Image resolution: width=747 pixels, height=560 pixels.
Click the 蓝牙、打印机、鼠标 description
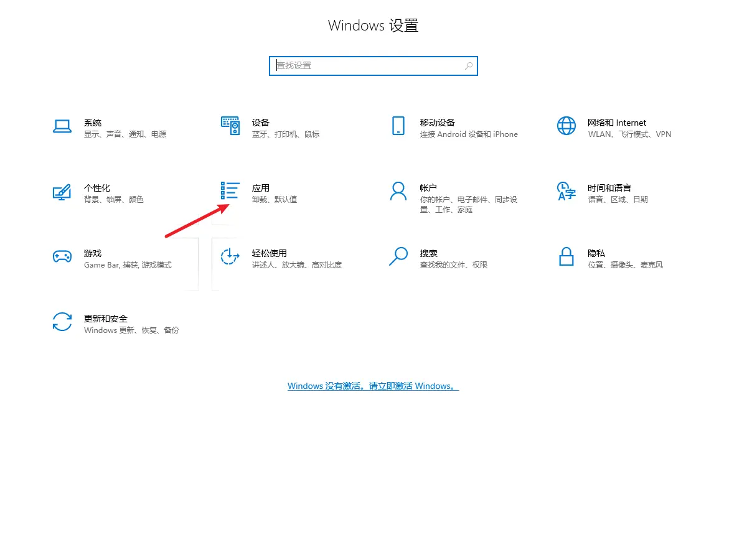click(x=286, y=134)
